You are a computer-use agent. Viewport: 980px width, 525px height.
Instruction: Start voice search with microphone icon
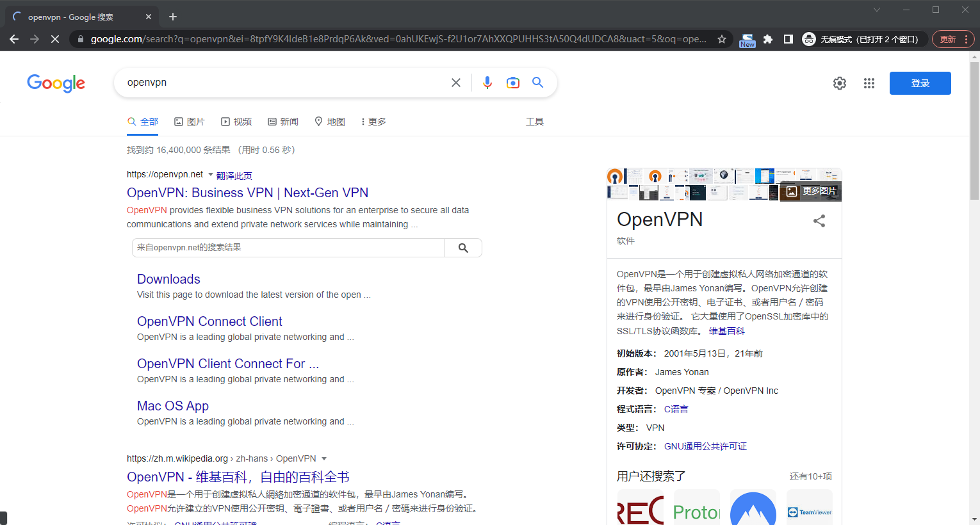[x=487, y=83]
